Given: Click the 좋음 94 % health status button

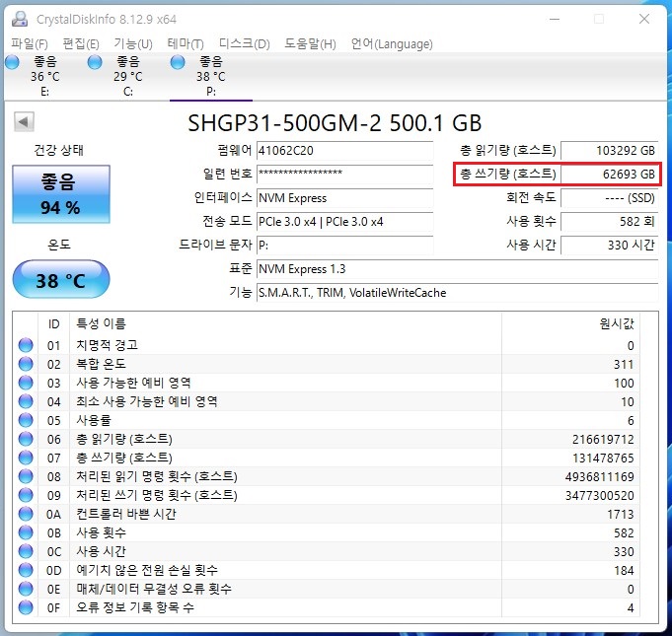Looking at the screenshot, I should click(x=61, y=194).
